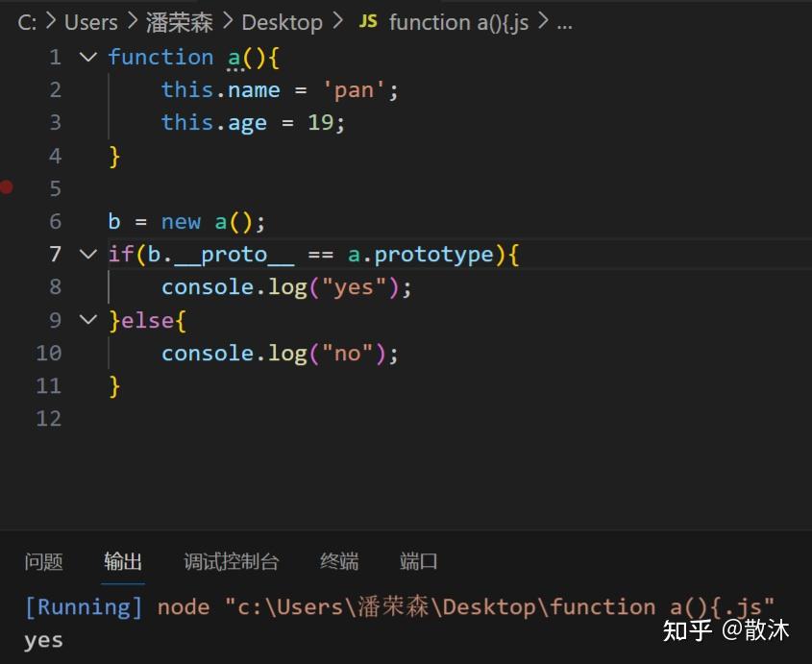The image size is (812, 664).
Task: Click the Users breadcrumb segment
Action: [x=91, y=23]
